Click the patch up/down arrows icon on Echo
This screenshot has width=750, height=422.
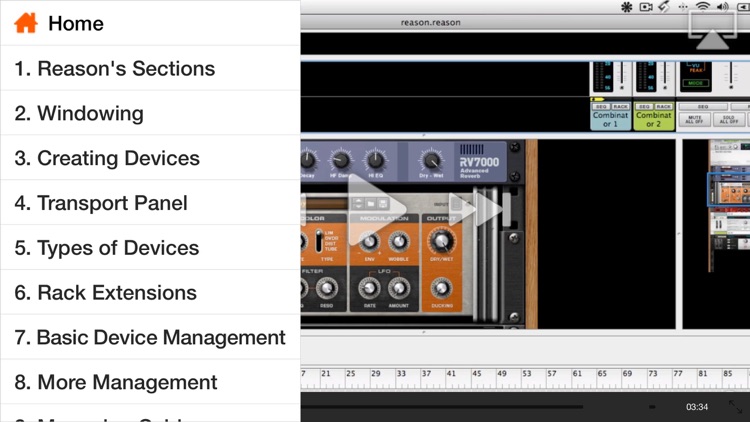tap(358, 204)
